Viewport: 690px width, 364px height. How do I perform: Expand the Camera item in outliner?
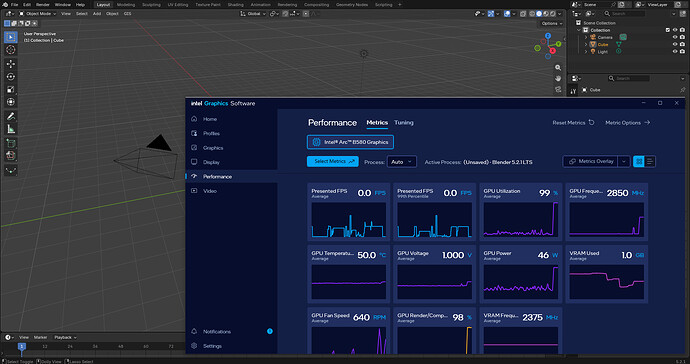tap(586, 37)
